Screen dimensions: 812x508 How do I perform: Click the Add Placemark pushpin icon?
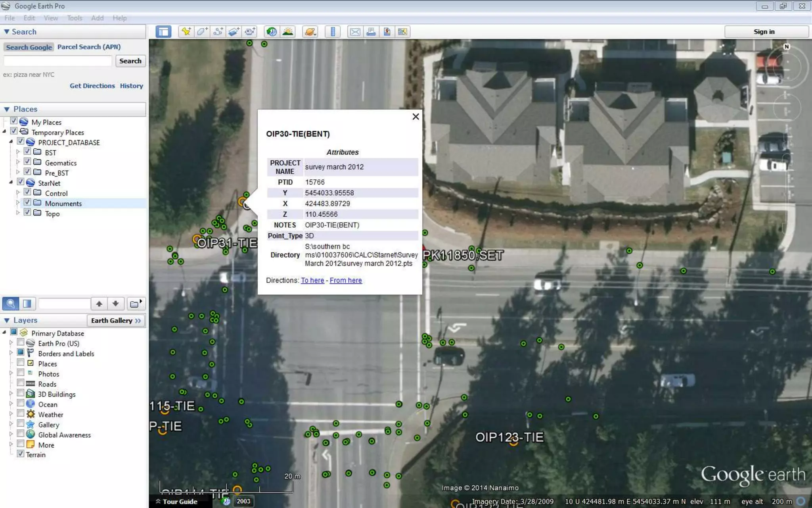click(x=186, y=32)
